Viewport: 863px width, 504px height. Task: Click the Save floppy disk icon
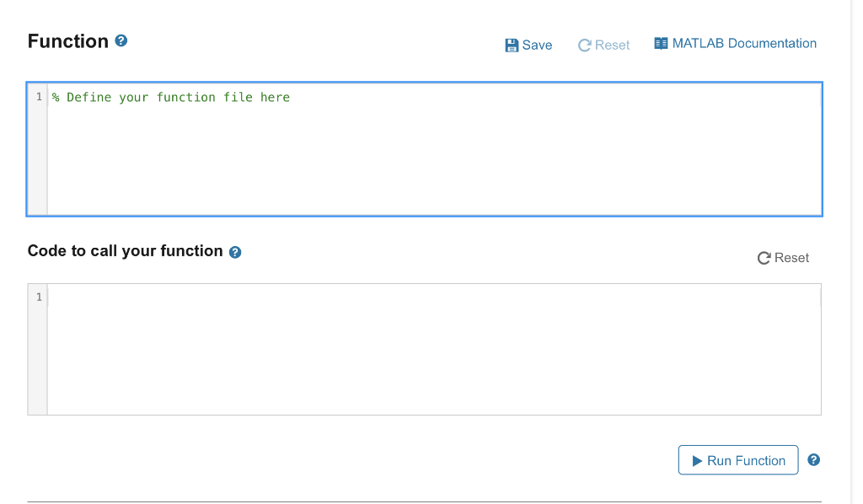coord(511,44)
